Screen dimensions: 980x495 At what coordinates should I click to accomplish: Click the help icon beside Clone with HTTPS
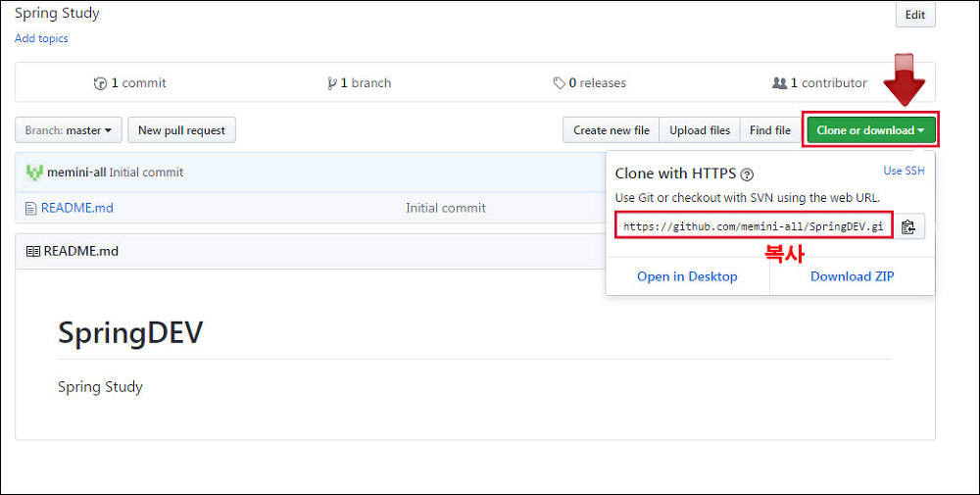pos(747,174)
